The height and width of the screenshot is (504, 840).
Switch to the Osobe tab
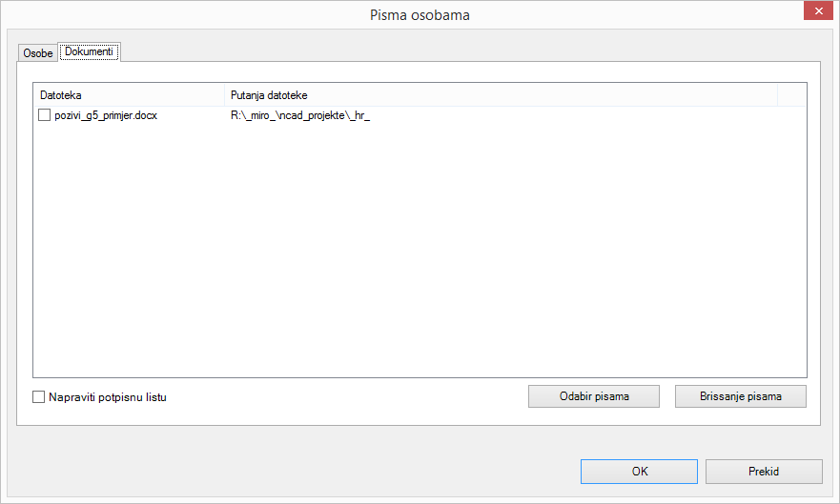pyautogui.click(x=37, y=53)
